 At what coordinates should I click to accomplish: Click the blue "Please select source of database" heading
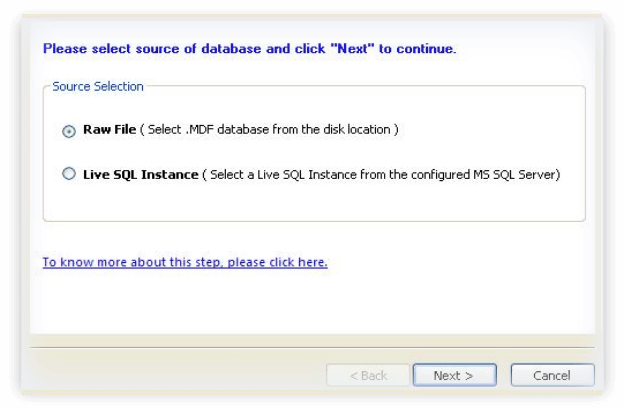click(x=150, y=48)
